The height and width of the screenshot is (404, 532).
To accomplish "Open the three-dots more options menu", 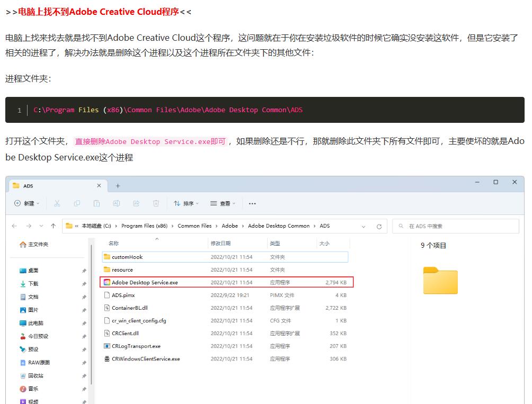I will [252, 203].
